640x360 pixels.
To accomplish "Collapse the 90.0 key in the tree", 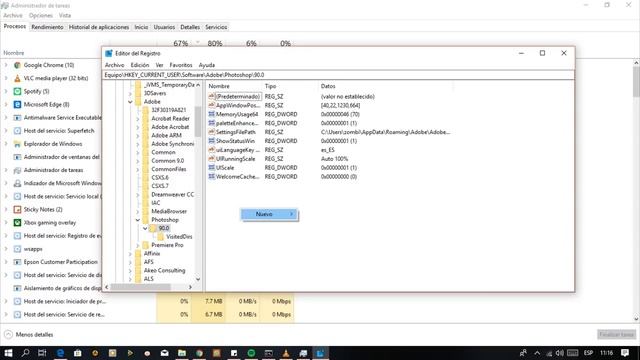I will coord(145,228).
